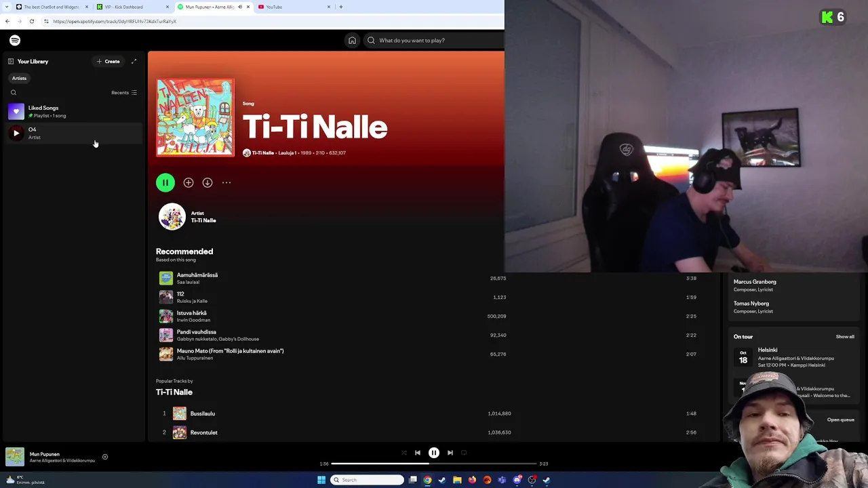Click the open.spotify.com address bar
Image resolution: width=868 pixels, height=488 pixels.
tap(115, 21)
